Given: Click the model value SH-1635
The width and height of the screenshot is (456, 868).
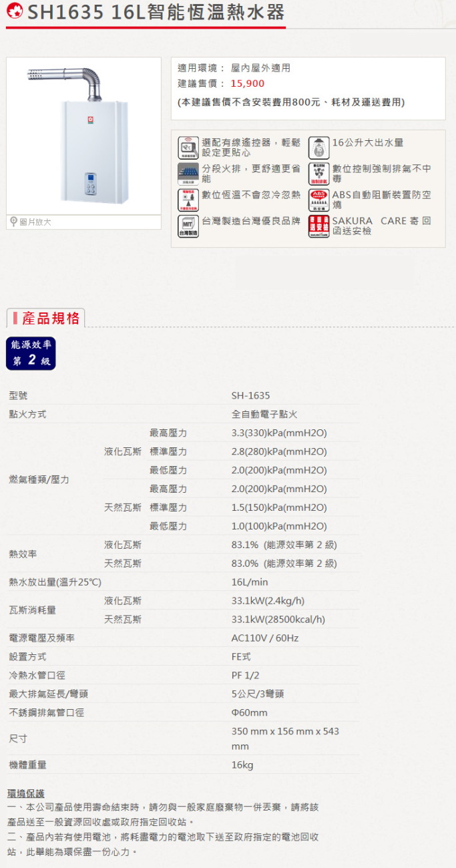Looking at the screenshot, I should coord(251,395).
